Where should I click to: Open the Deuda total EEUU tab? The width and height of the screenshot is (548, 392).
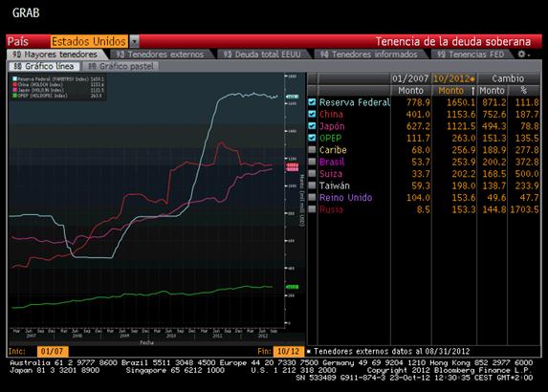pyautogui.click(x=263, y=54)
